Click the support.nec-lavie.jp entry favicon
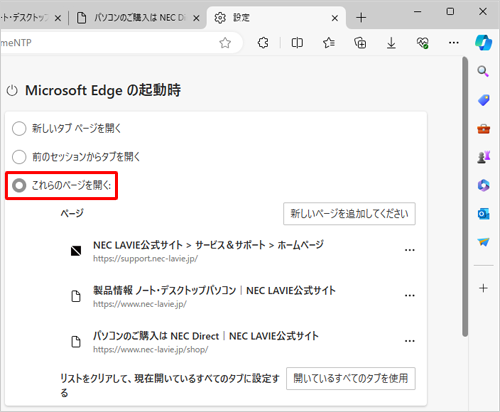500x412 pixels. click(76, 251)
